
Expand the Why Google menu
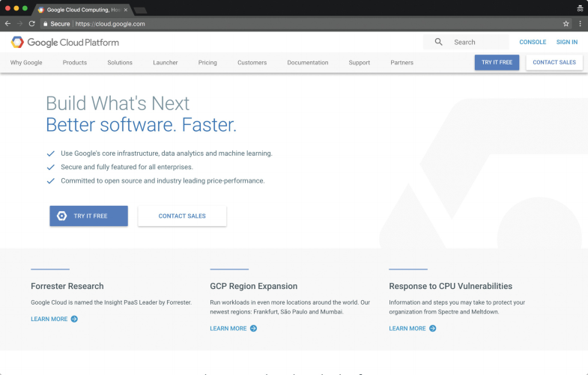tap(26, 63)
